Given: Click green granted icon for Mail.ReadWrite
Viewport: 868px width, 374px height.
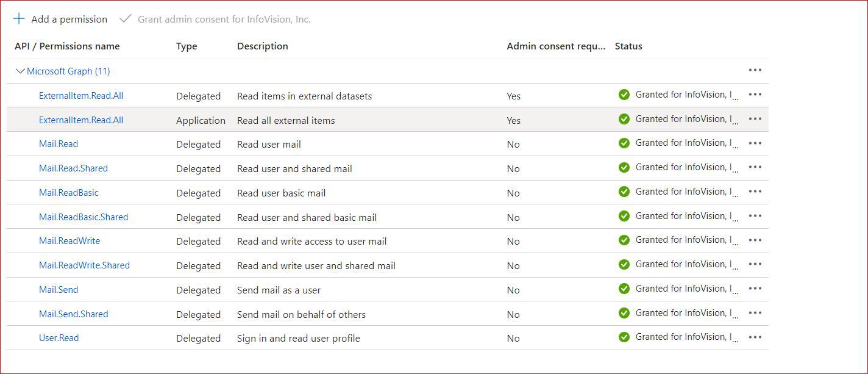Looking at the screenshot, I should 624,240.
